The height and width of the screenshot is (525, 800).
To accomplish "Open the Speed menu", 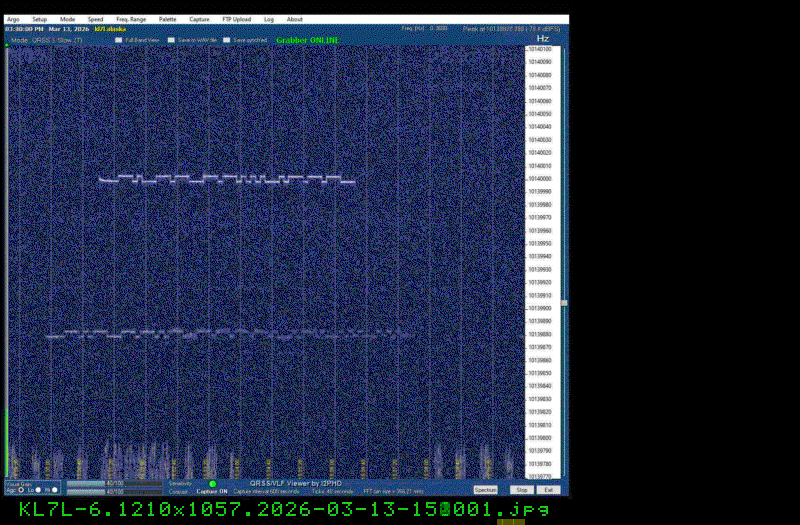I will [x=95, y=19].
